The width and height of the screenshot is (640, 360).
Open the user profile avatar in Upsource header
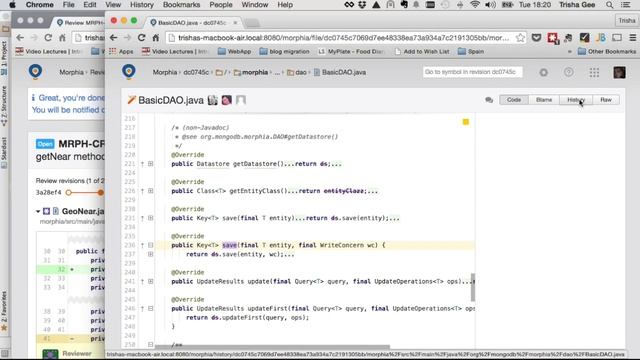pyautogui.click(x=619, y=72)
